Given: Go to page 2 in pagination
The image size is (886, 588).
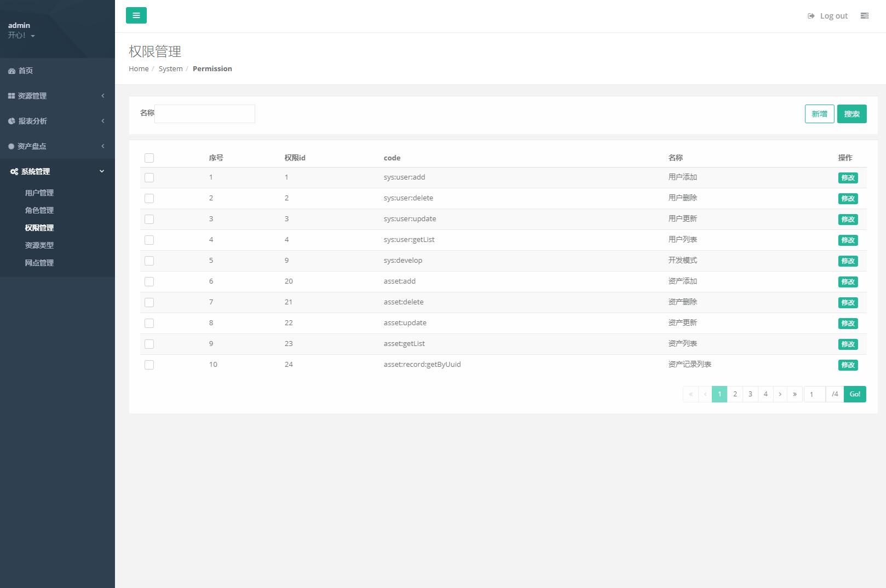Looking at the screenshot, I should coord(735,394).
